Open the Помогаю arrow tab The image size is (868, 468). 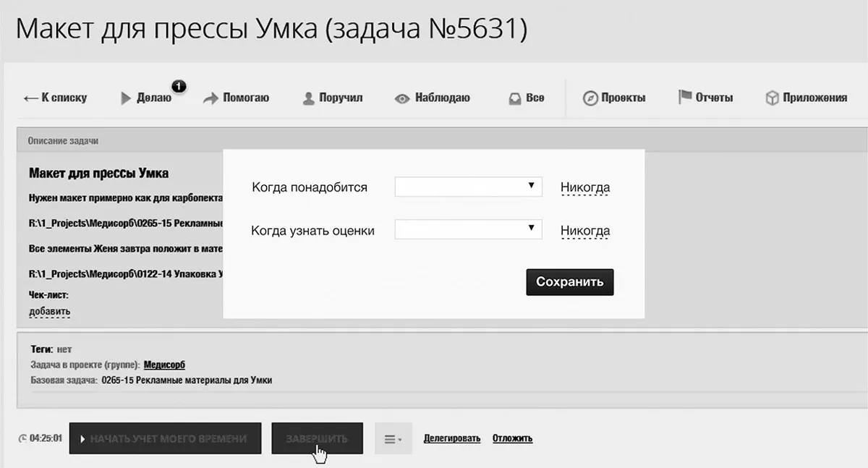coord(236,98)
